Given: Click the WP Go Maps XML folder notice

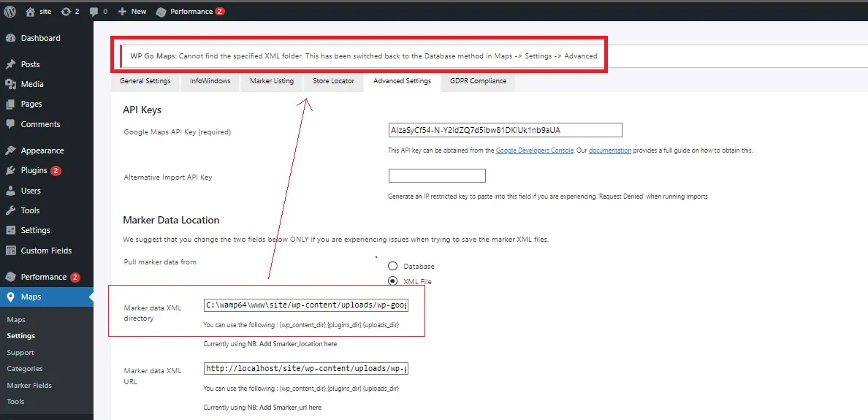Looking at the screenshot, I should coord(364,56).
